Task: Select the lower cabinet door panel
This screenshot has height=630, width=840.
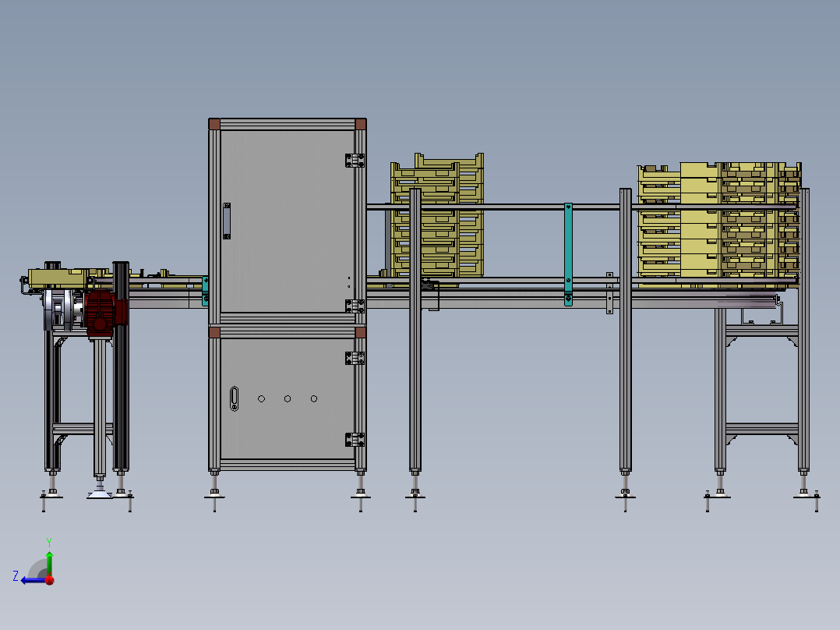Action: 287,398
